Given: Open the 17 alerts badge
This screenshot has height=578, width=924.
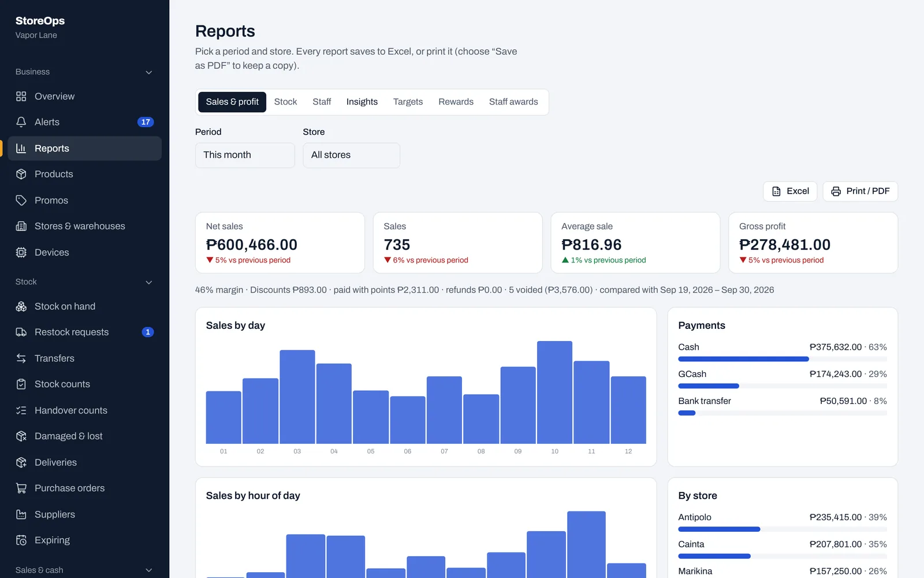Looking at the screenshot, I should (146, 122).
